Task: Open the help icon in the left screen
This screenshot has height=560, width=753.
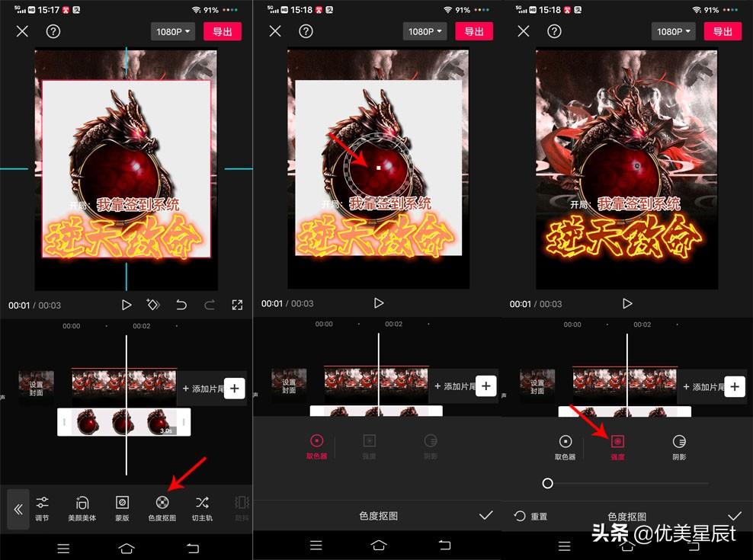Action: tap(53, 32)
